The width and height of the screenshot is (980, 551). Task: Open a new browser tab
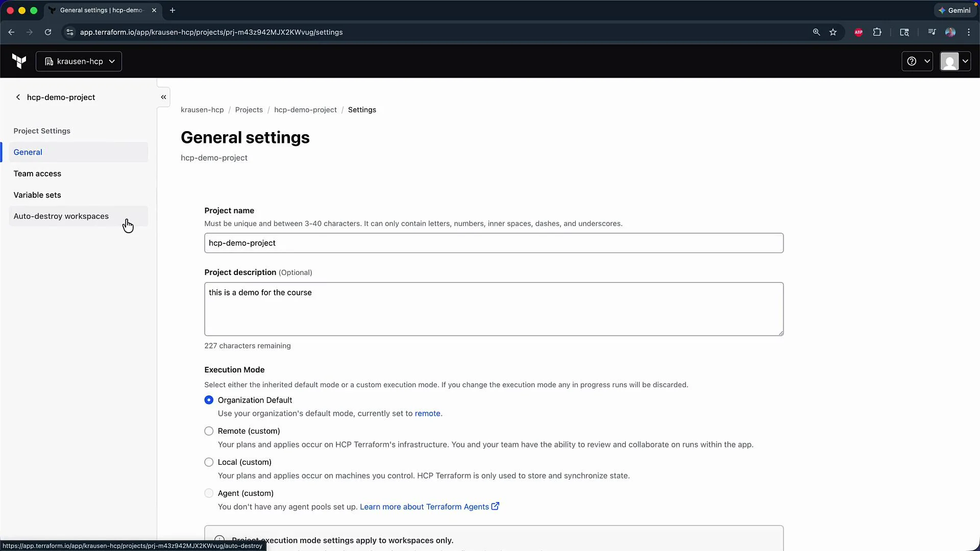[173, 10]
